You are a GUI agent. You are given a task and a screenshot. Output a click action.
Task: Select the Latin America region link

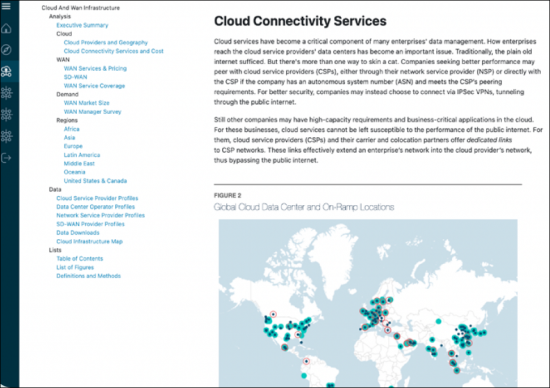coord(82,155)
